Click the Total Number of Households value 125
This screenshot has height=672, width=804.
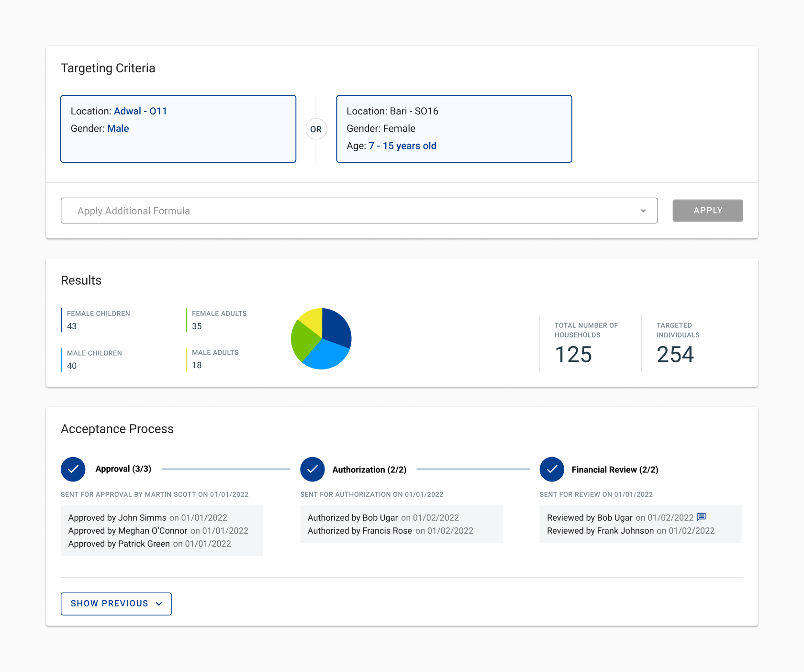tap(573, 355)
